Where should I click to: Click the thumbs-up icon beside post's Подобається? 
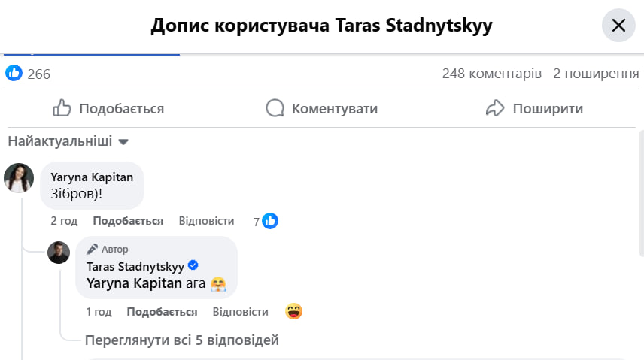[x=62, y=109]
